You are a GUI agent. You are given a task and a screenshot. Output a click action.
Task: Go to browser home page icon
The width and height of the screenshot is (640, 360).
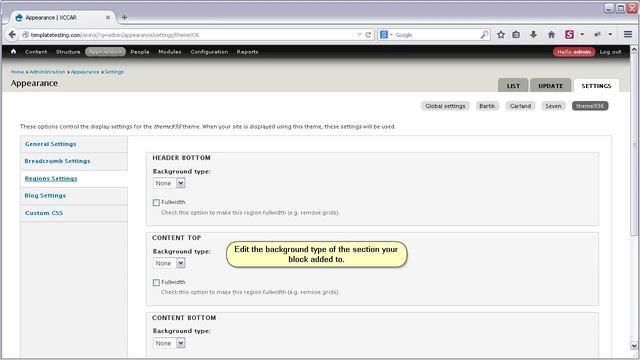[551, 35]
